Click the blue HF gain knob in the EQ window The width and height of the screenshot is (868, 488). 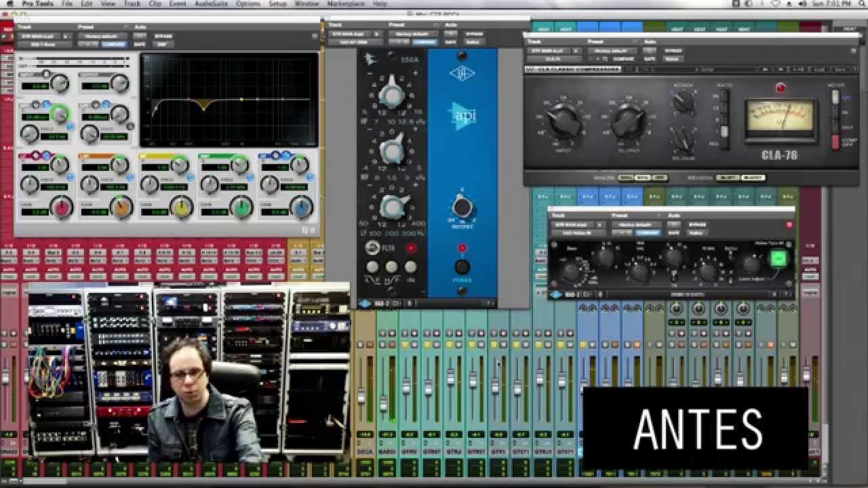[300, 207]
